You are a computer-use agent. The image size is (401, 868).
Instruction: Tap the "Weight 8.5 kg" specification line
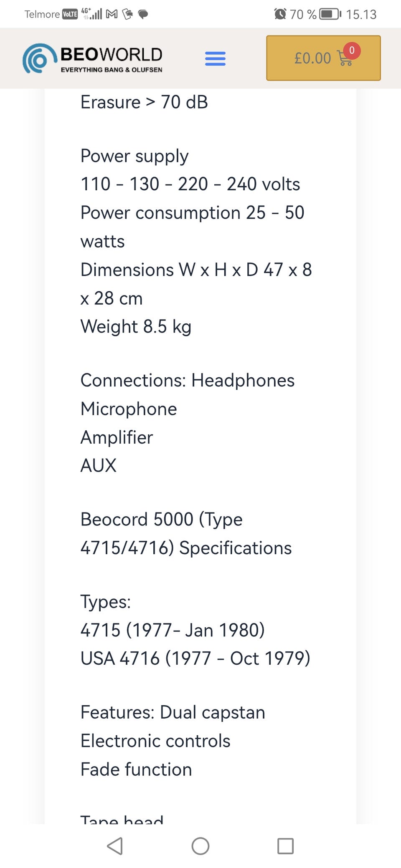pyautogui.click(x=136, y=326)
